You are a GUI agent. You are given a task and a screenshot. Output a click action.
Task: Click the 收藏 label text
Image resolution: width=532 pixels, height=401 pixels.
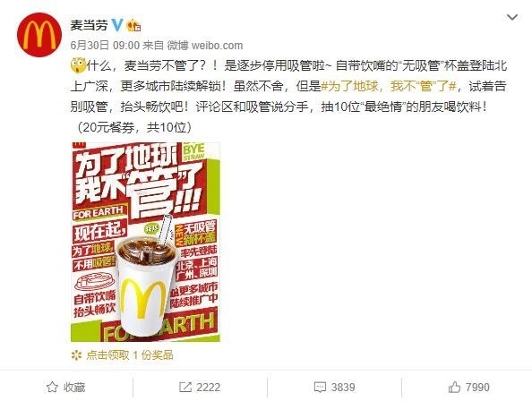pyautogui.click(x=74, y=387)
